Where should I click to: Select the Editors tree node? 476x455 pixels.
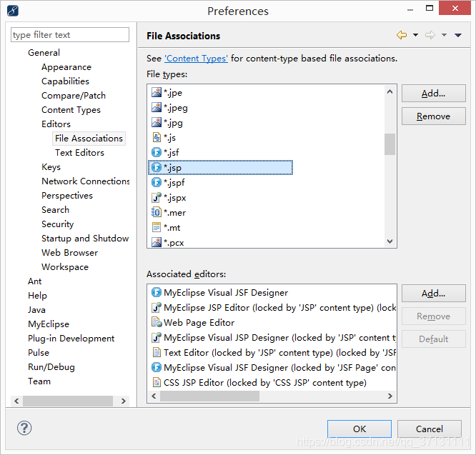pyautogui.click(x=56, y=124)
